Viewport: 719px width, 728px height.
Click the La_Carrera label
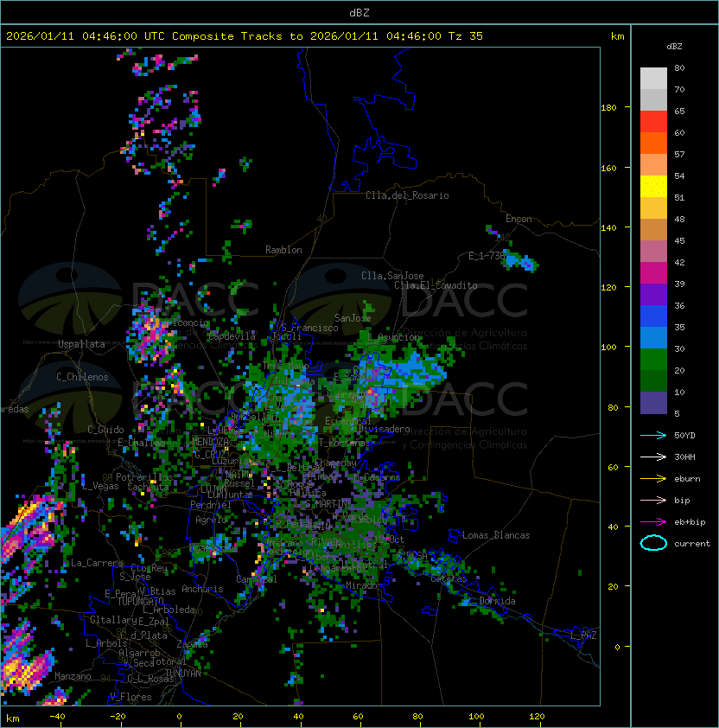pyautogui.click(x=97, y=563)
